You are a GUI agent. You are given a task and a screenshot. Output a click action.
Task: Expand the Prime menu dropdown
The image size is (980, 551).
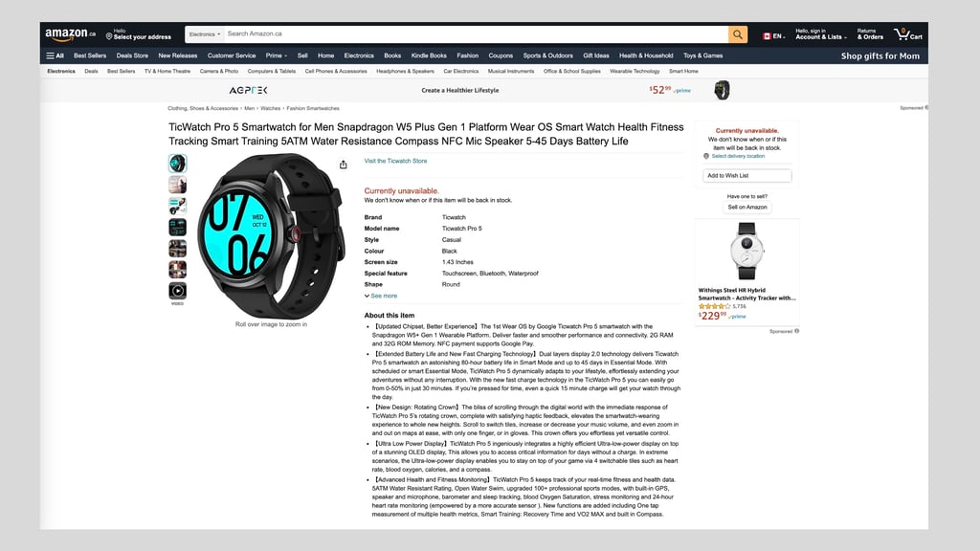point(277,55)
